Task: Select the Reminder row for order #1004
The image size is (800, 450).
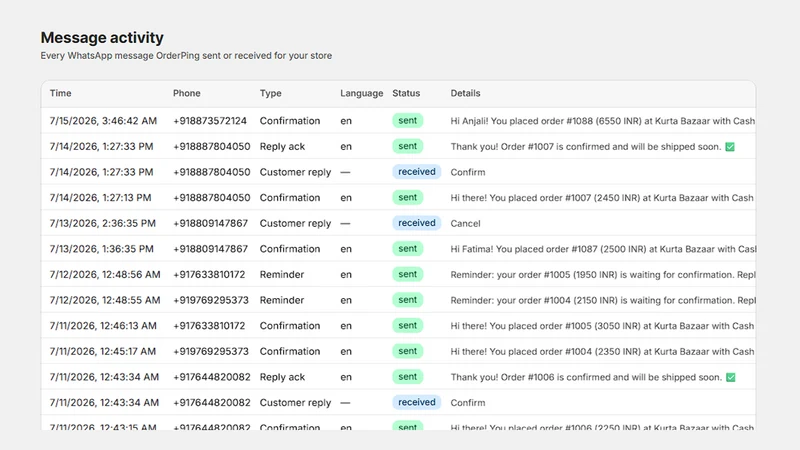Action: tap(398, 300)
